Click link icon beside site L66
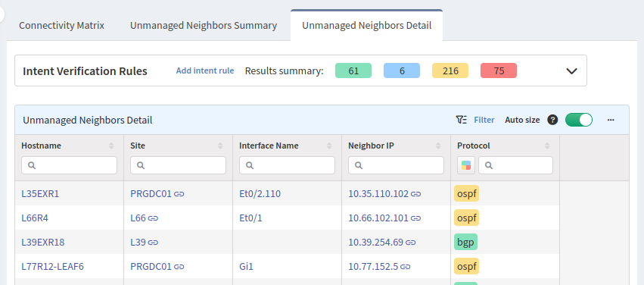This screenshot has width=644, height=285. [153, 218]
